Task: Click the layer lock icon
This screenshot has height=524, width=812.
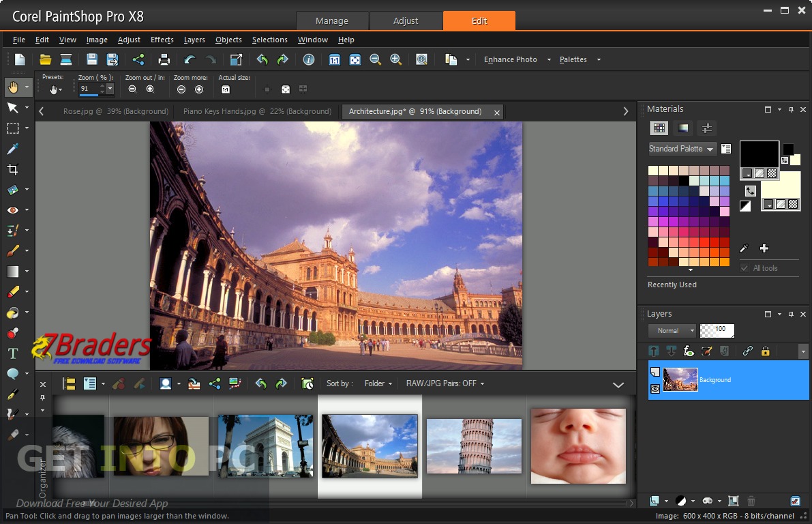Action: click(766, 351)
